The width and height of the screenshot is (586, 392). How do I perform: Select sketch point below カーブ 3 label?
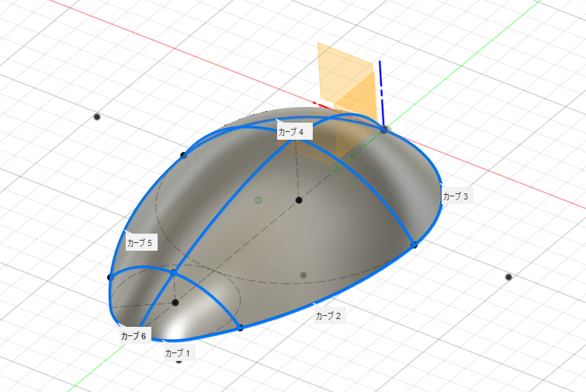[x=414, y=245]
